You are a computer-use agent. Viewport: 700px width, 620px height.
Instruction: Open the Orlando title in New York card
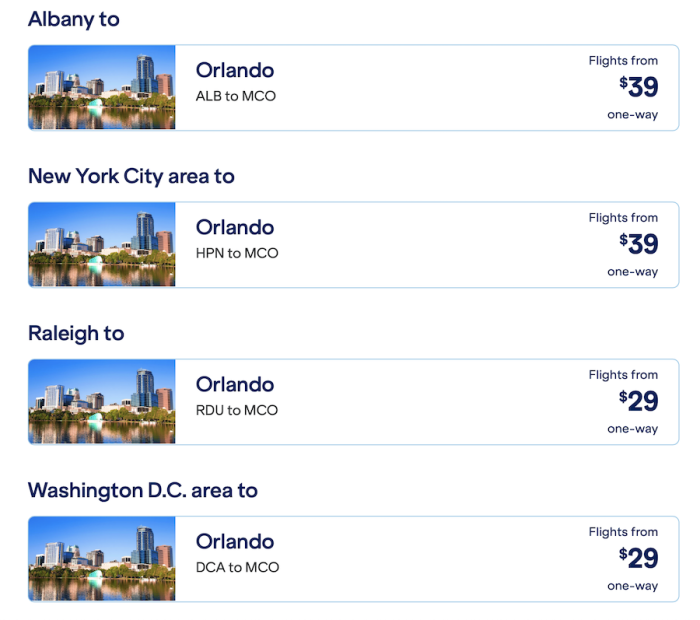coord(235,228)
